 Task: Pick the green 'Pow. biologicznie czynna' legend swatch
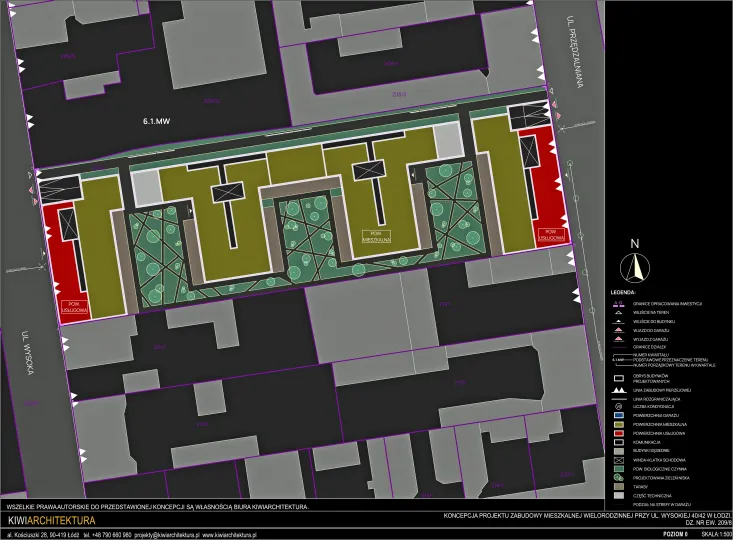point(618,469)
